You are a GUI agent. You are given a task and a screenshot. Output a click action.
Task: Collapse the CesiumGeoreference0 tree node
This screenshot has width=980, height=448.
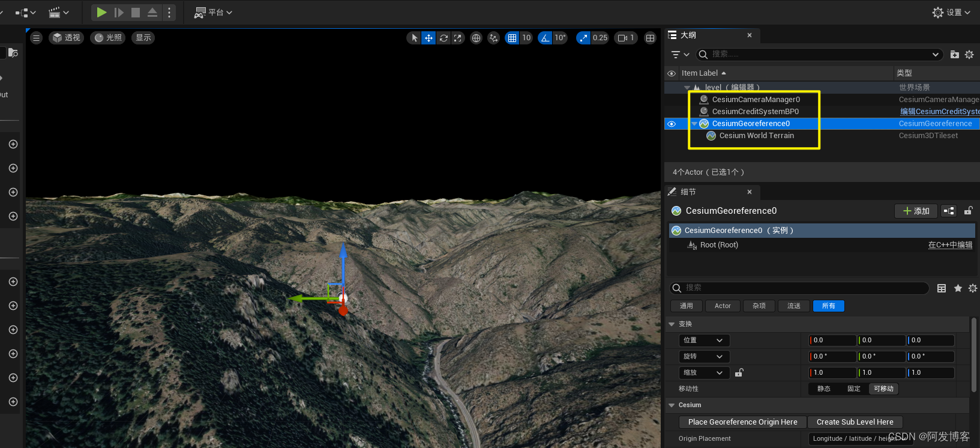point(694,124)
